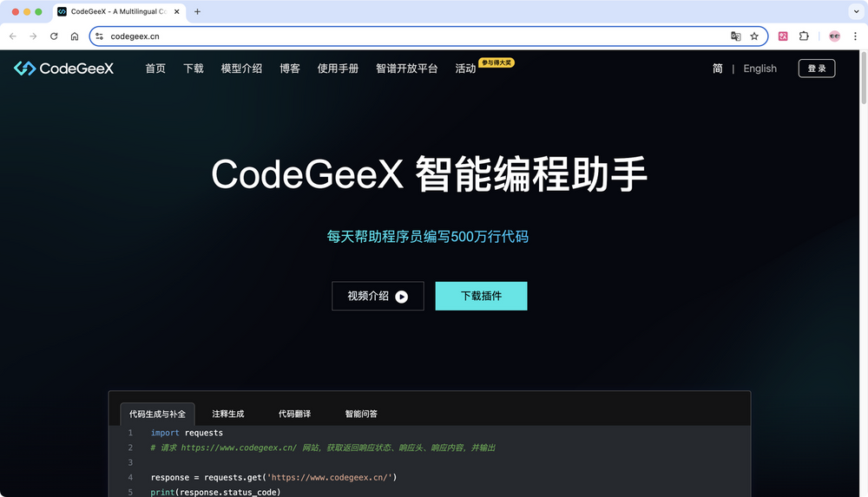Expand the tab search dropdown arrow
Viewport: 868px width, 497px height.
tap(856, 11)
